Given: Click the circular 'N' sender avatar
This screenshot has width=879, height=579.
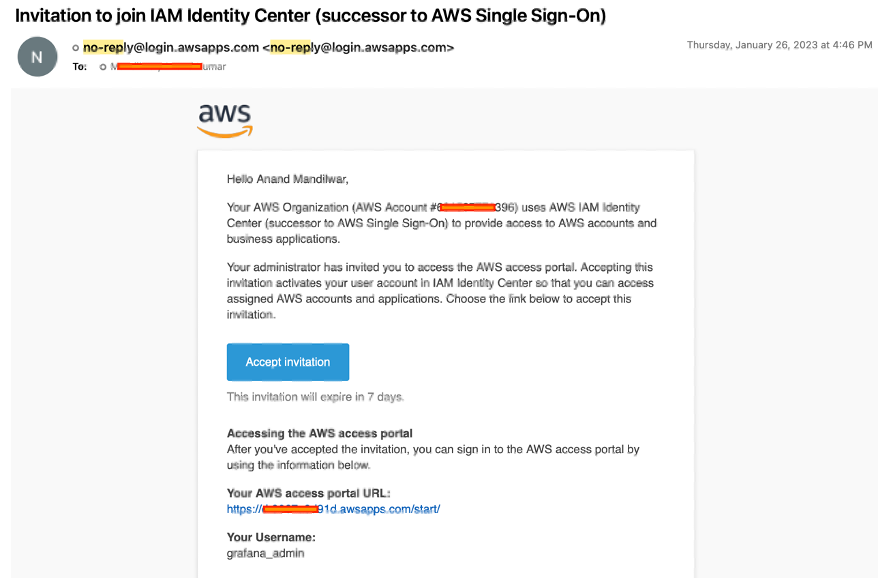Looking at the screenshot, I should [37, 57].
